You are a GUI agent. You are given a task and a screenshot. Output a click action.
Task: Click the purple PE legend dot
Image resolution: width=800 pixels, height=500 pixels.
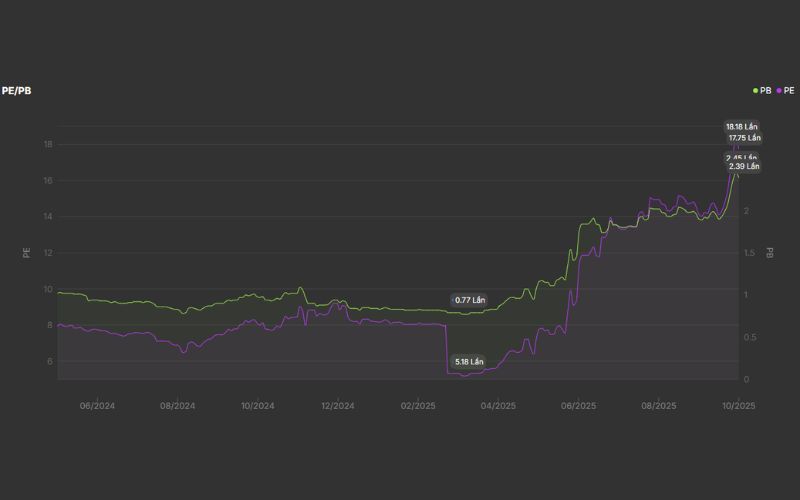[x=779, y=90]
